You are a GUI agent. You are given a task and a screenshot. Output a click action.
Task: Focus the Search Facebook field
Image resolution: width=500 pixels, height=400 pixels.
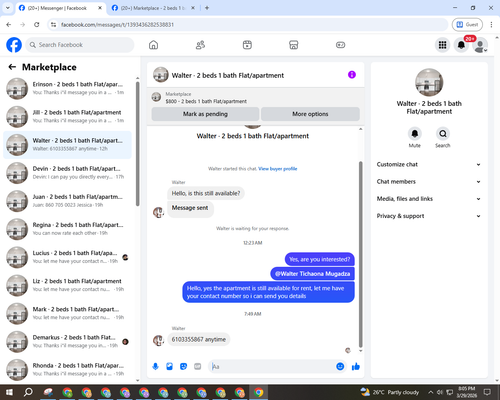pyautogui.click(x=80, y=45)
